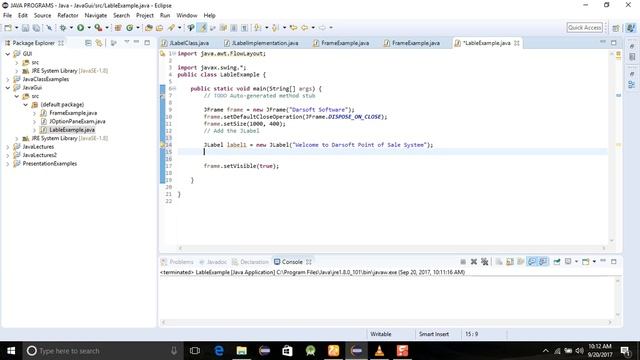640x360 pixels.
Task: Click Remove All Terminated Launches icon
Action: (484, 262)
